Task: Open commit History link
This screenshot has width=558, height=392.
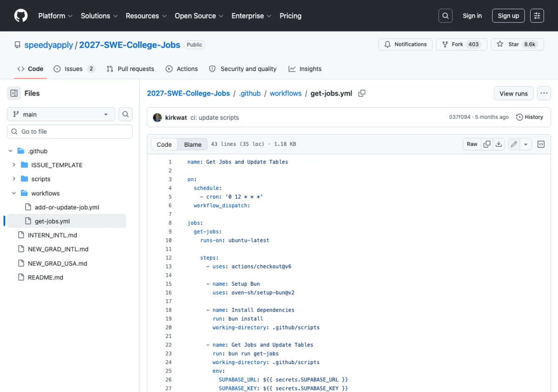Action: (x=529, y=117)
